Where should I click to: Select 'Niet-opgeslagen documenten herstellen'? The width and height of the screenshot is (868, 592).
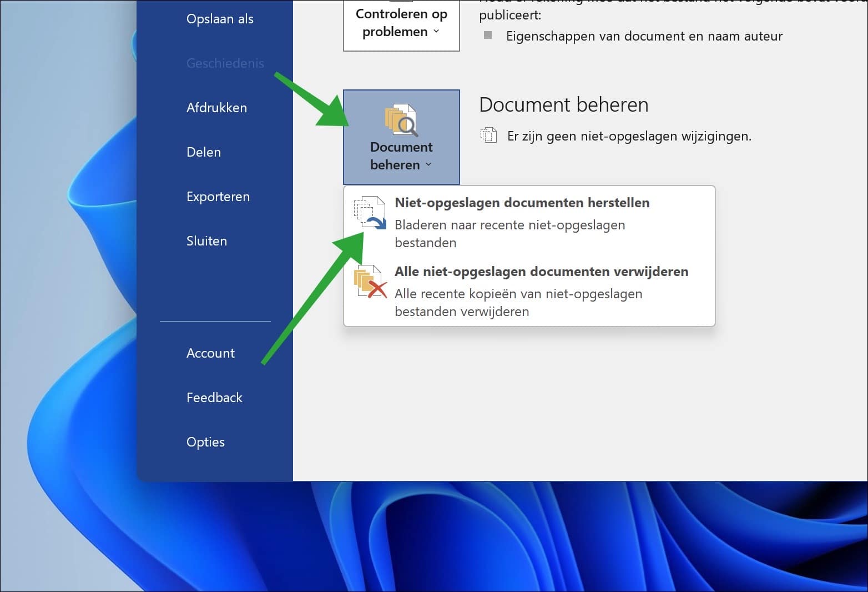(522, 203)
